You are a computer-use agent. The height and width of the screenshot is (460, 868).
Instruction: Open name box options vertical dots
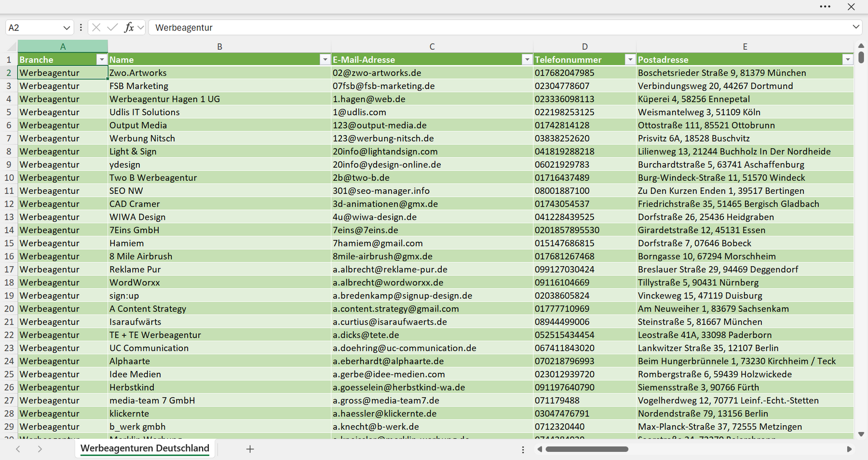[81, 27]
